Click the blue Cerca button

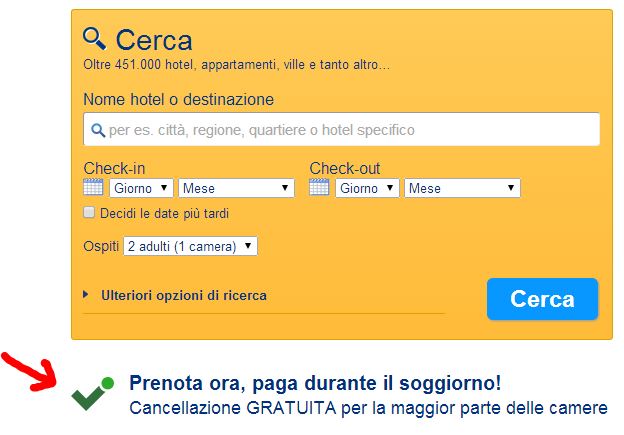coord(542,299)
